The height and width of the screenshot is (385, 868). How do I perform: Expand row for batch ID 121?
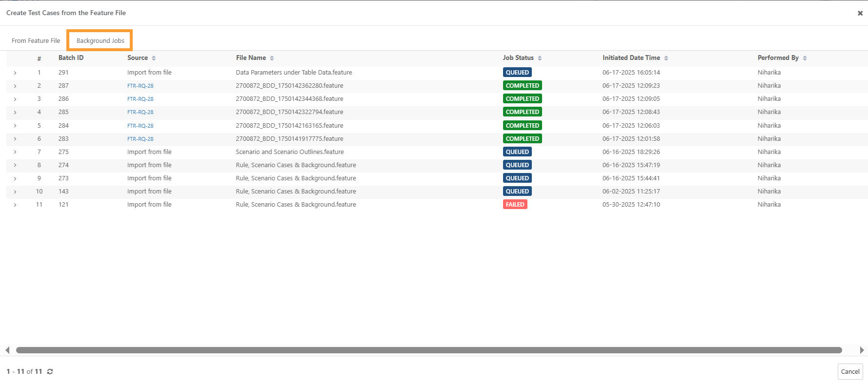15,205
